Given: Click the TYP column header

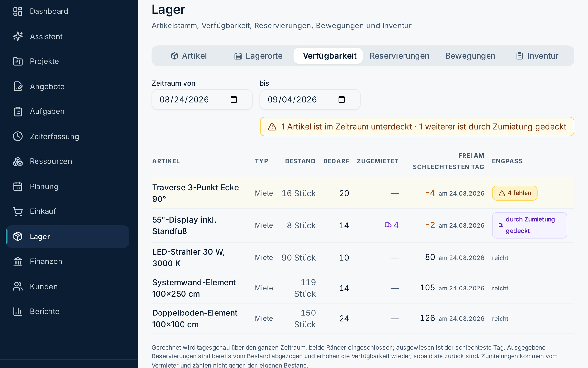Looking at the screenshot, I should pos(261,161).
